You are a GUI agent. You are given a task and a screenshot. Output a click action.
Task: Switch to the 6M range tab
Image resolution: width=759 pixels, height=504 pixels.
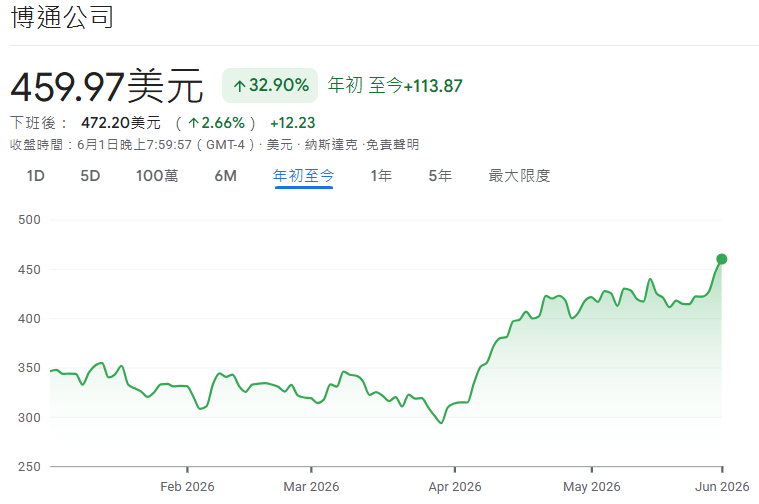226,176
